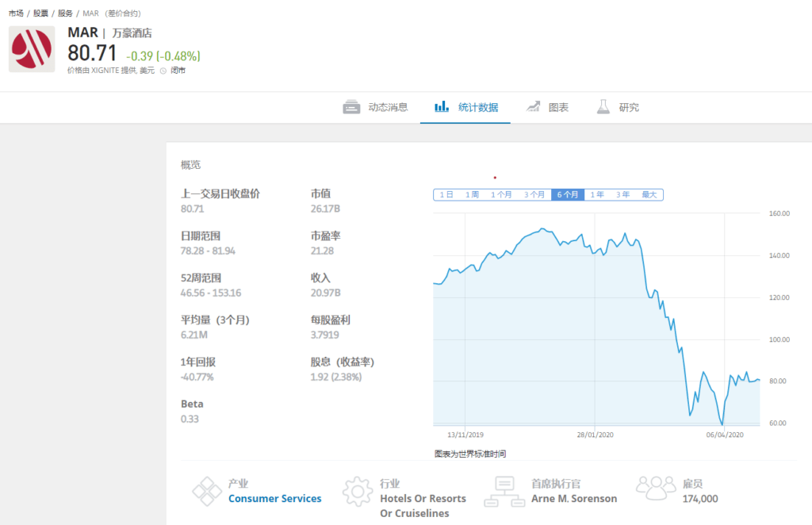Screen dimensions: 812x525
Task: Click the MAR stock price line chart
Action: click(596, 319)
